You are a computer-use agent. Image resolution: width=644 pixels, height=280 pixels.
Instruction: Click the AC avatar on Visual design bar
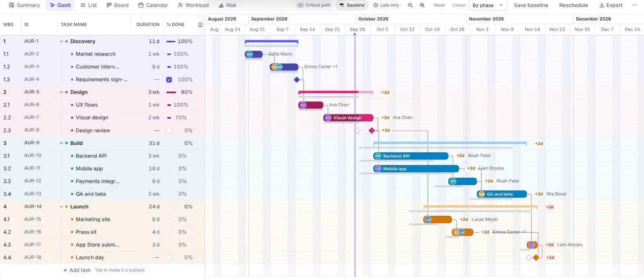[x=328, y=118]
